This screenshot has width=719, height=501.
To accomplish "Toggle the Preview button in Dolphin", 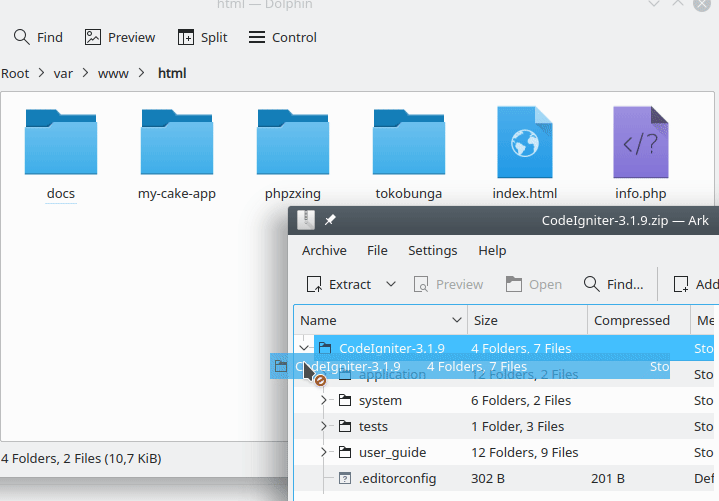I will click(x=120, y=37).
